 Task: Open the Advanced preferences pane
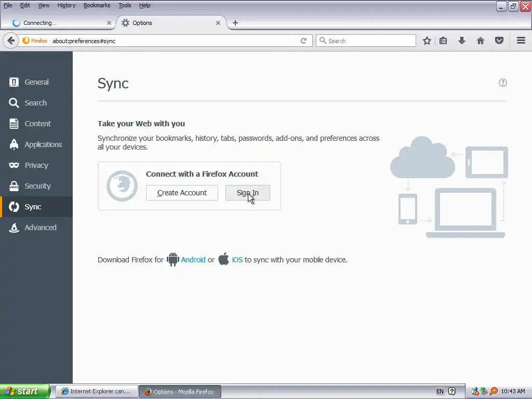coord(36,228)
